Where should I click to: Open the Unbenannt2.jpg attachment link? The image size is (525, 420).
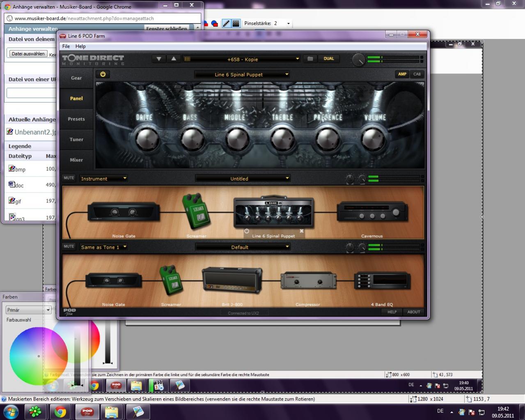coord(34,132)
